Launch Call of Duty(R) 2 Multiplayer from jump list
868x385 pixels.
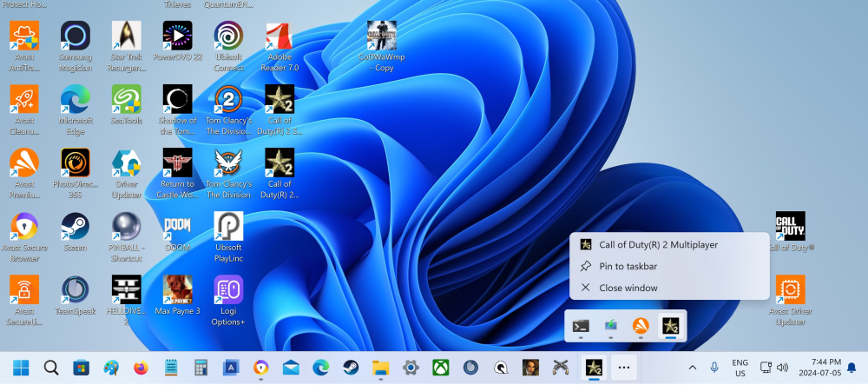pyautogui.click(x=658, y=245)
